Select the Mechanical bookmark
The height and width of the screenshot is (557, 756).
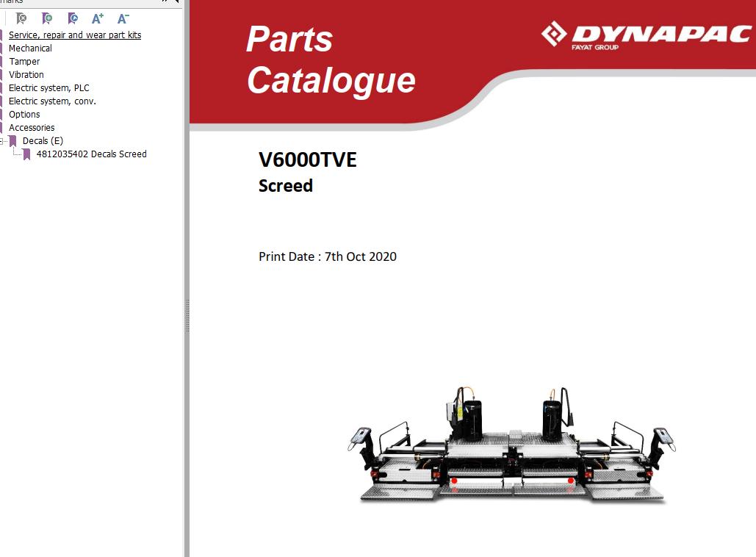pyautogui.click(x=30, y=48)
